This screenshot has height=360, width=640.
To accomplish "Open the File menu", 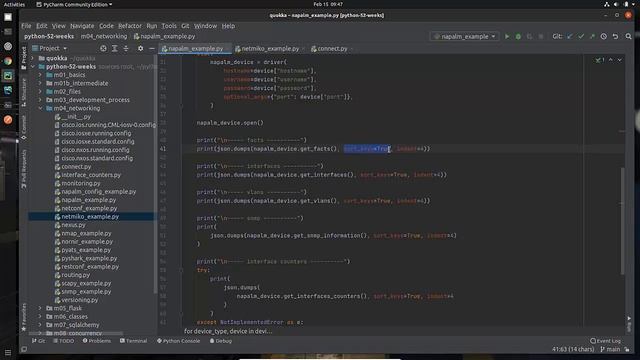I will (26, 26).
